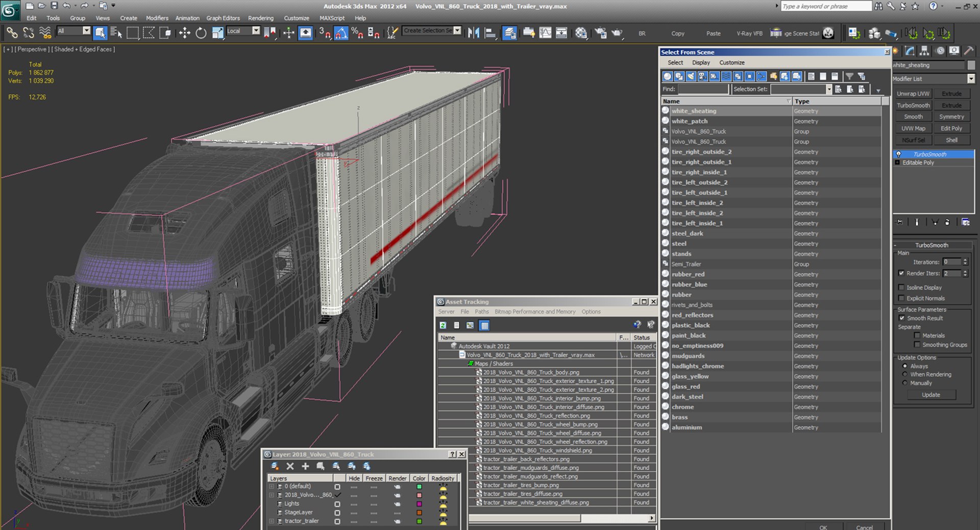Toggle Percent Snap in main toolbar
The image size is (980, 530).
coord(357,33)
